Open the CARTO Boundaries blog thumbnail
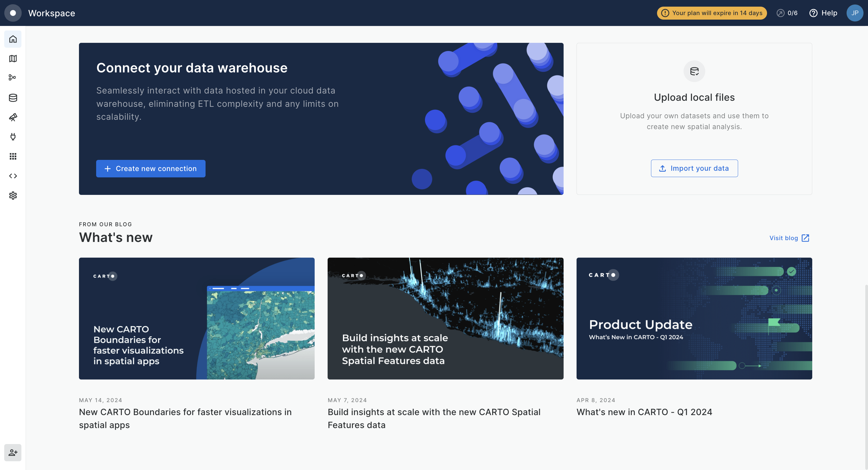Screen dimensions: 868x470 coord(197,318)
